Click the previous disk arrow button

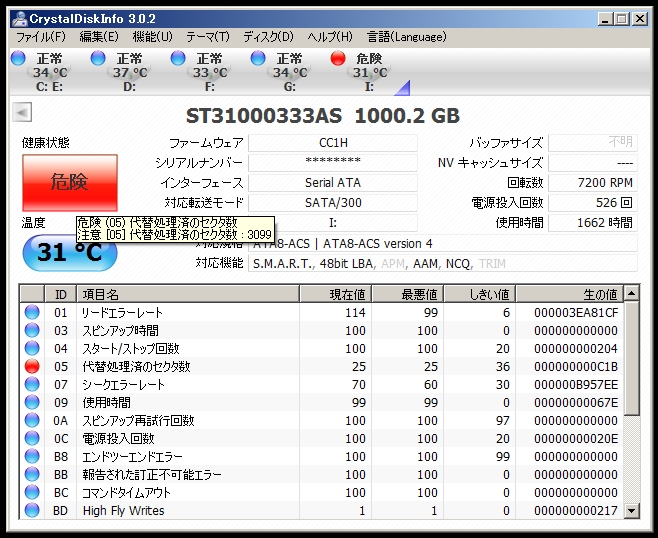click(x=22, y=112)
